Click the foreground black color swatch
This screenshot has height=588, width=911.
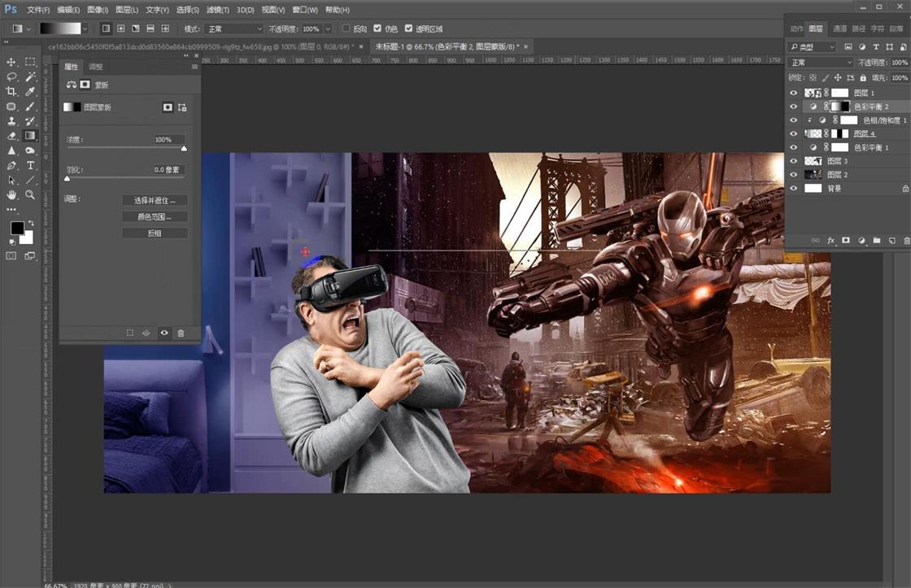point(17,229)
